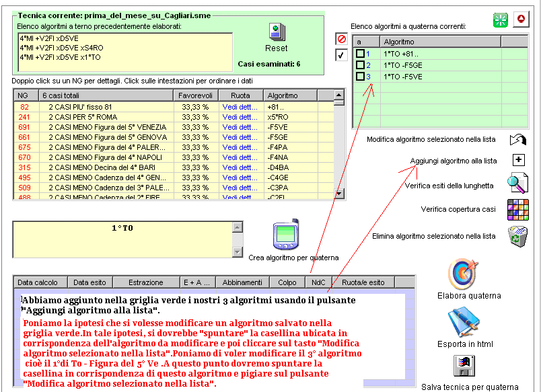Click scroll-down arrow of the cases table
This screenshot has width=541, height=392.
click(339, 194)
